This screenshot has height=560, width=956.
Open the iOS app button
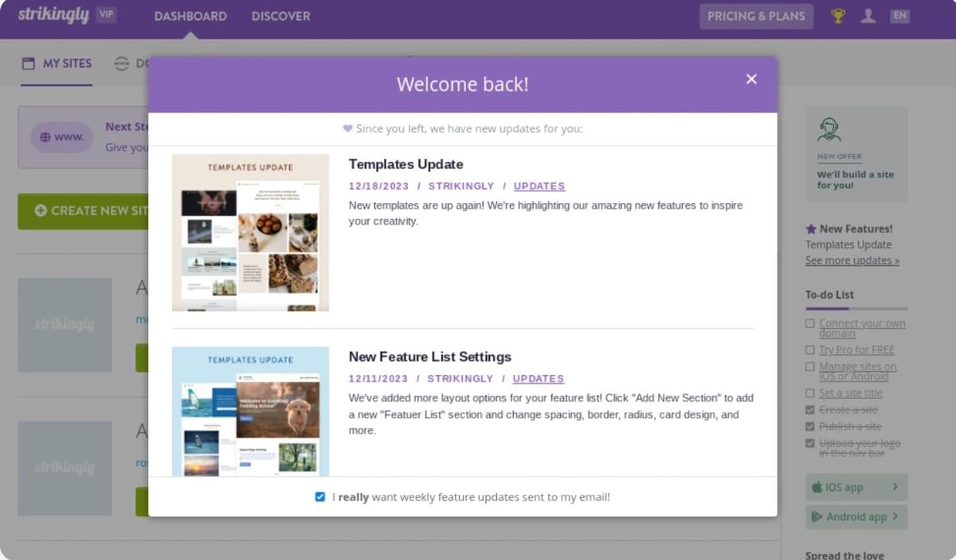click(x=856, y=488)
